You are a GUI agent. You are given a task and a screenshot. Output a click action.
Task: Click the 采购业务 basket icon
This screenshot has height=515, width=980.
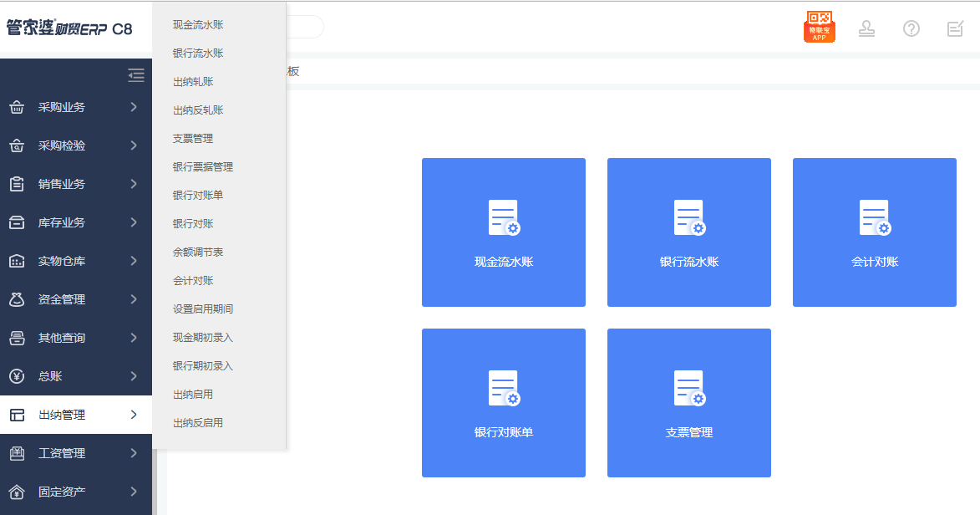17,107
